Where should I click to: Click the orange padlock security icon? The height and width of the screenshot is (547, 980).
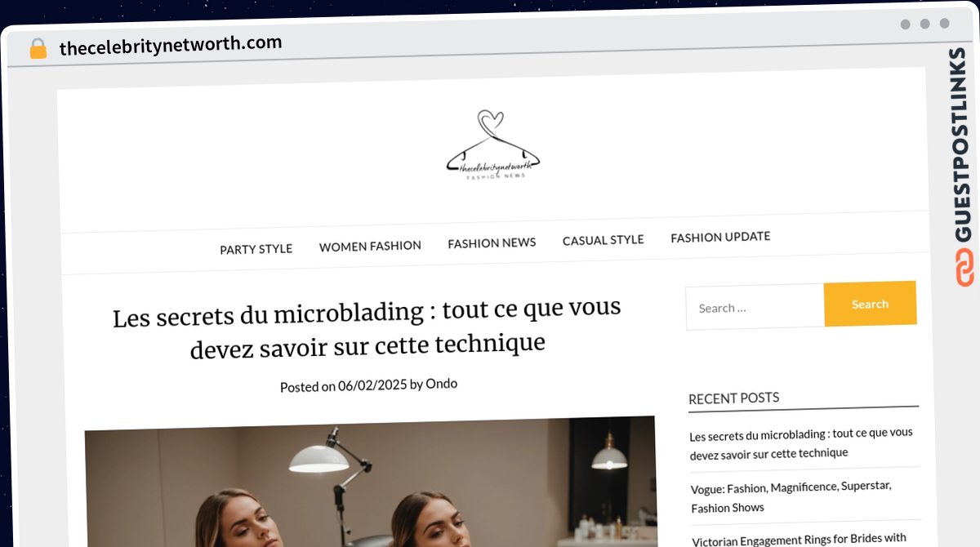point(38,49)
